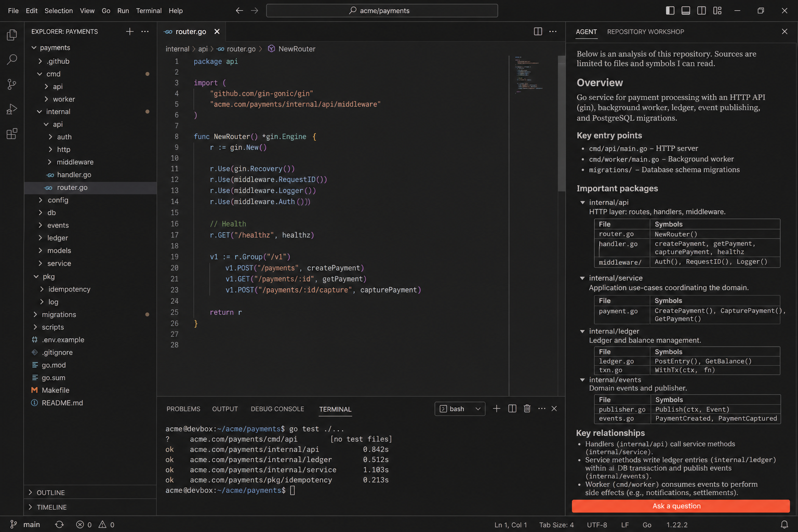Click the editor vertical scrollbar thumb
The width and height of the screenshot is (798, 532).
pyautogui.click(x=561, y=123)
